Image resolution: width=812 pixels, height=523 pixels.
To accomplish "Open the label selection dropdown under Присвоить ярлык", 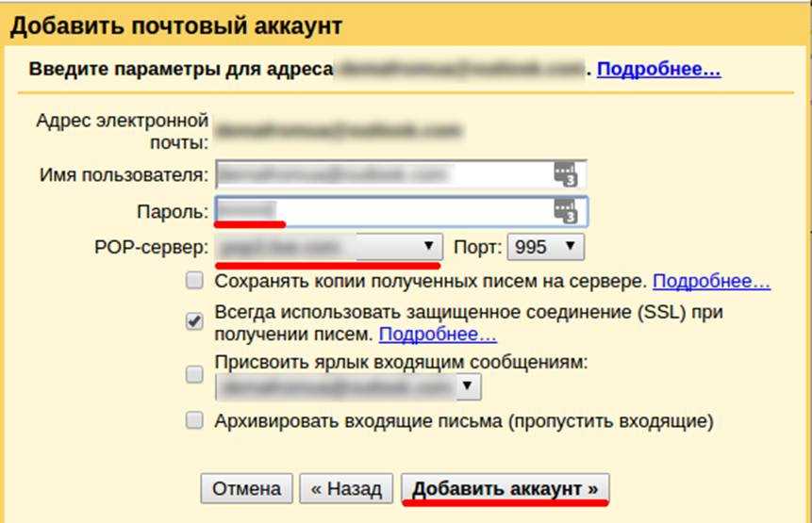I will (348, 386).
